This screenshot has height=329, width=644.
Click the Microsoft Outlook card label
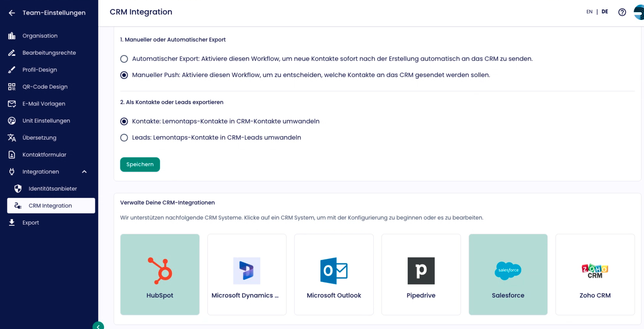coord(334,295)
